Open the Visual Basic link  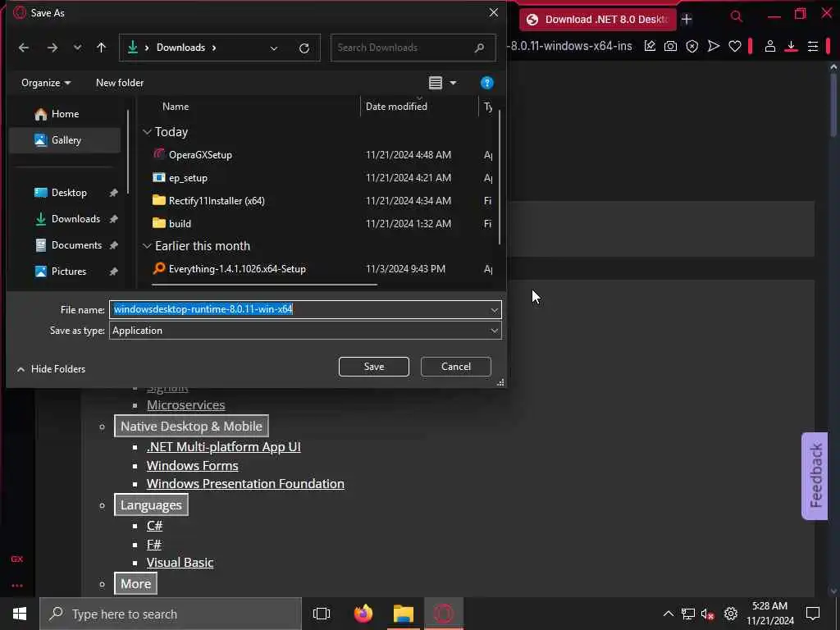[180, 563]
